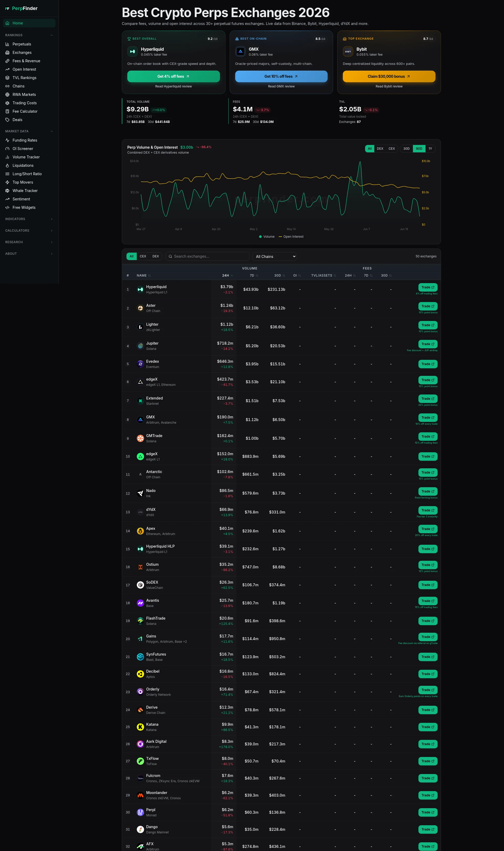This screenshot has height=851, width=504.
Task: Toggle the Volume series in chart legend
Action: pyautogui.click(x=267, y=237)
